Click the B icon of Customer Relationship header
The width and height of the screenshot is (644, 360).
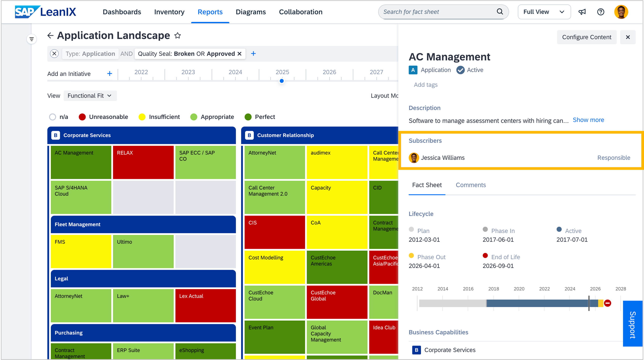[x=249, y=135]
